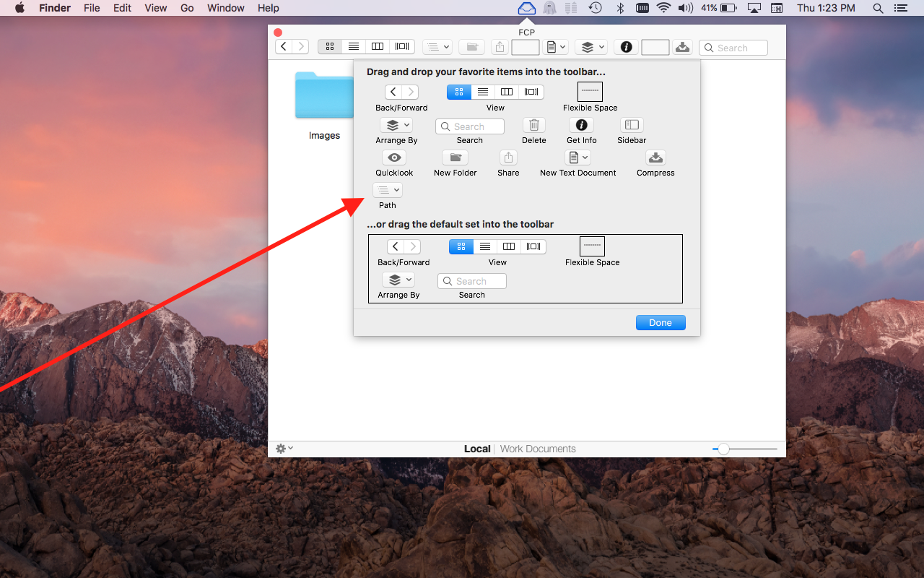Select the Sidebar item in the palette
Screen dimensions: 924x578
coord(632,125)
